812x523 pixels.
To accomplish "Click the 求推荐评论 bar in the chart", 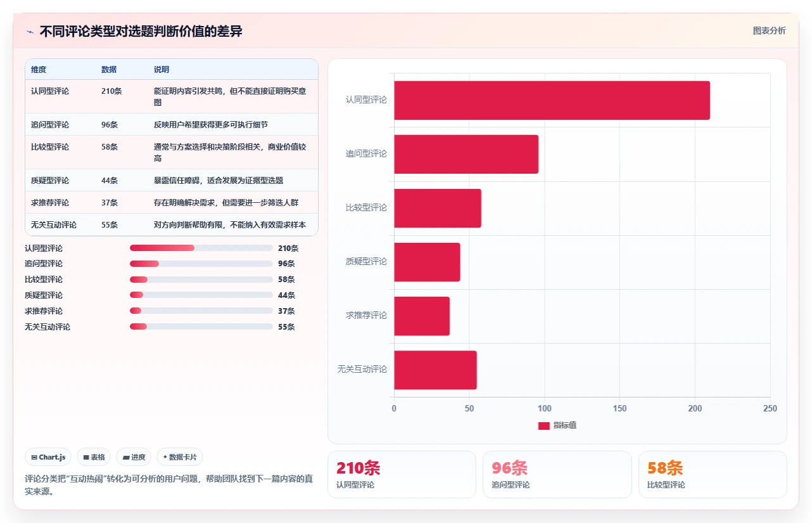I will coord(422,316).
